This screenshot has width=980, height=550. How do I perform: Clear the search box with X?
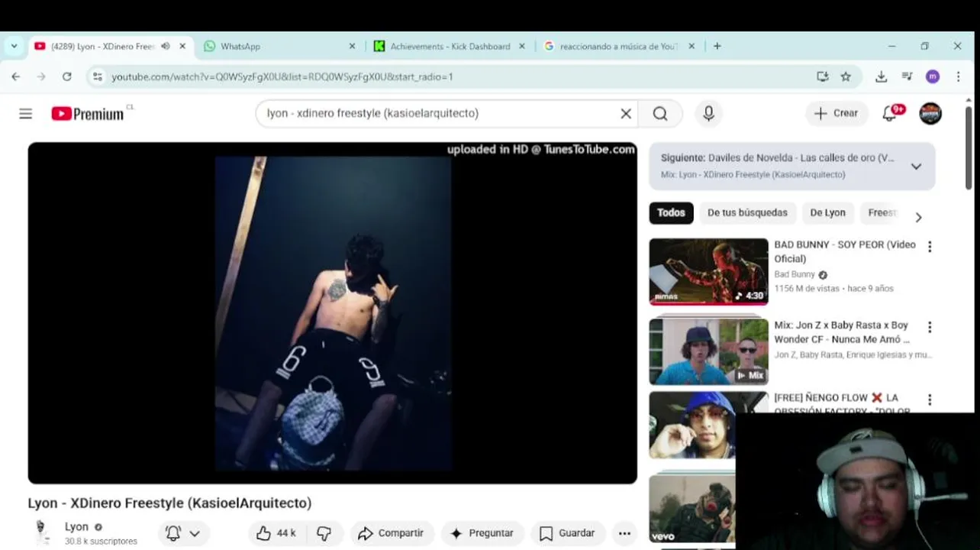pyautogui.click(x=626, y=114)
